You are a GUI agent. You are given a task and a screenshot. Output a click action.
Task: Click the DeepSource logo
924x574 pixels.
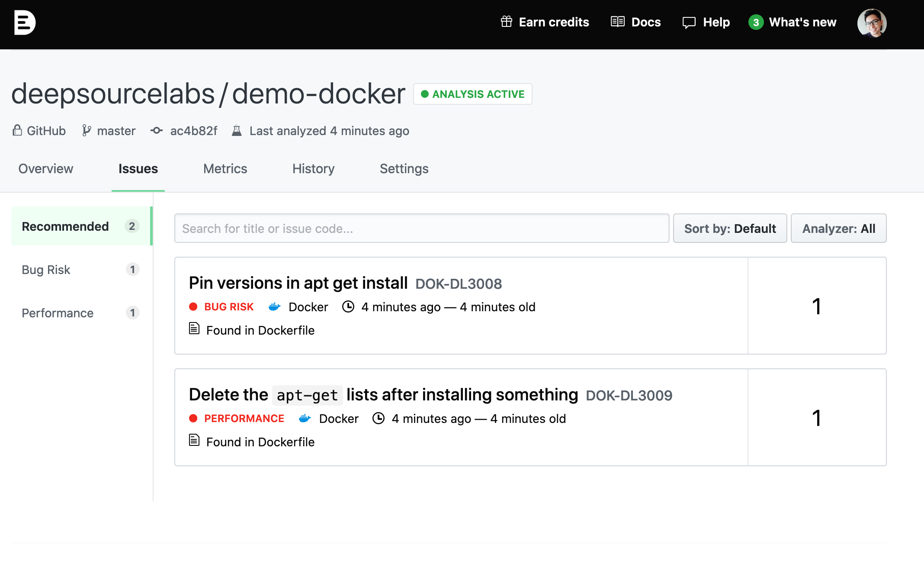click(25, 23)
